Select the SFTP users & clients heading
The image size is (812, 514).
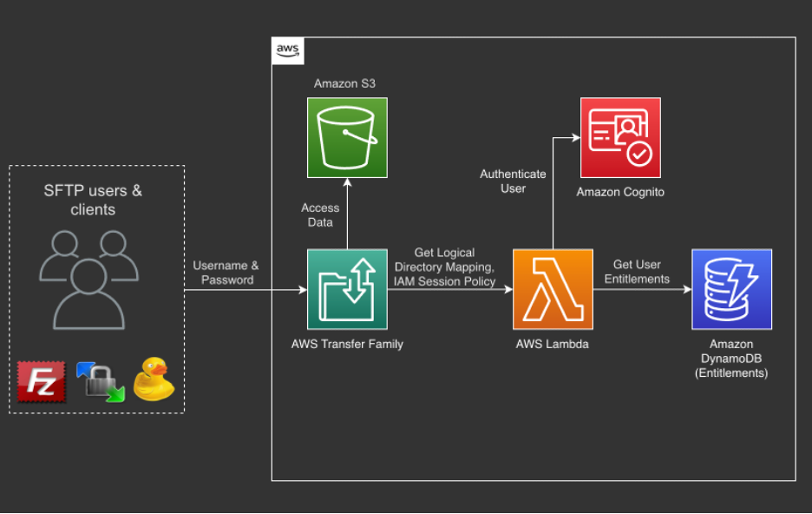pyautogui.click(x=93, y=200)
